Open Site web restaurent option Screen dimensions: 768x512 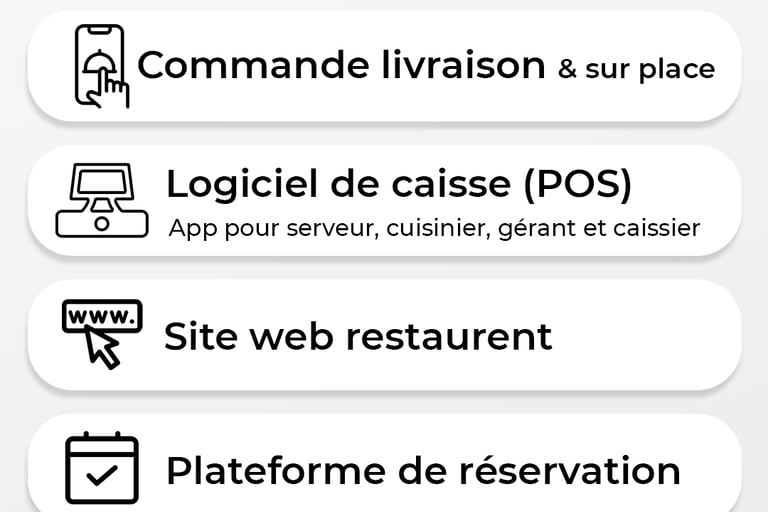(x=384, y=335)
